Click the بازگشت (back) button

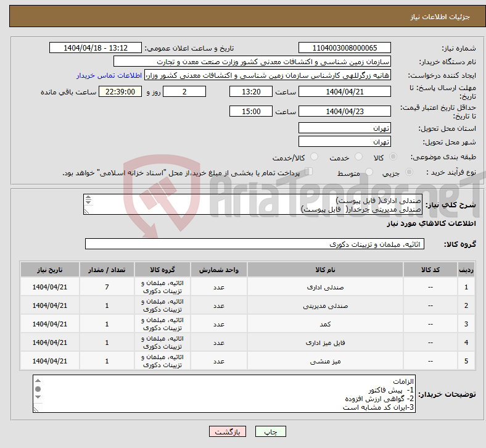(x=228, y=431)
